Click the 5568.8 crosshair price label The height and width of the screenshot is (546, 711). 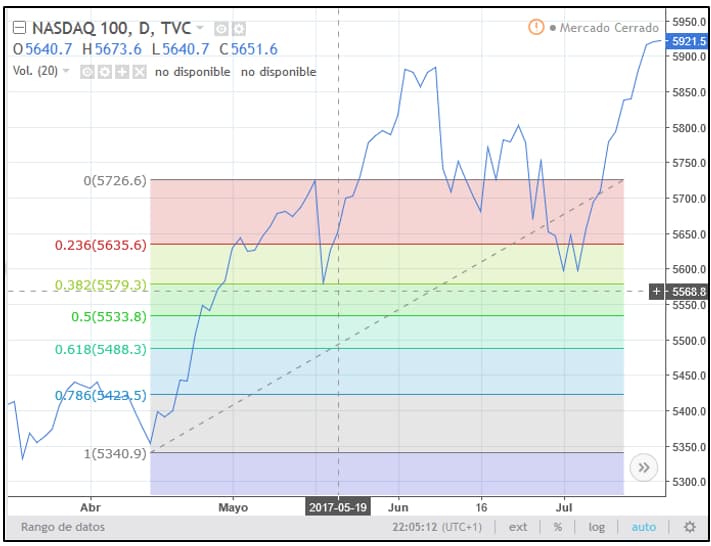click(x=689, y=291)
